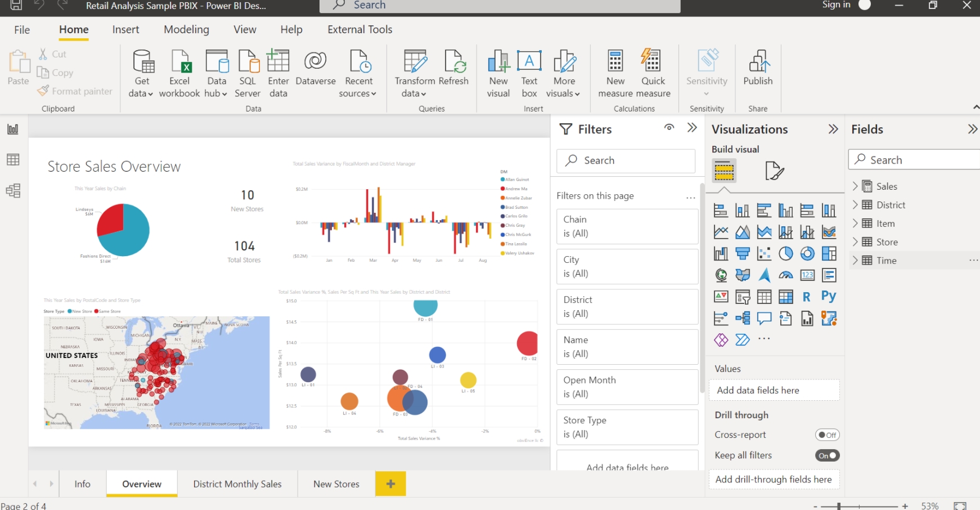This screenshot has height=510, width=980.
Task: Open the Recent sources dropdown
Action: coord(358,73)
